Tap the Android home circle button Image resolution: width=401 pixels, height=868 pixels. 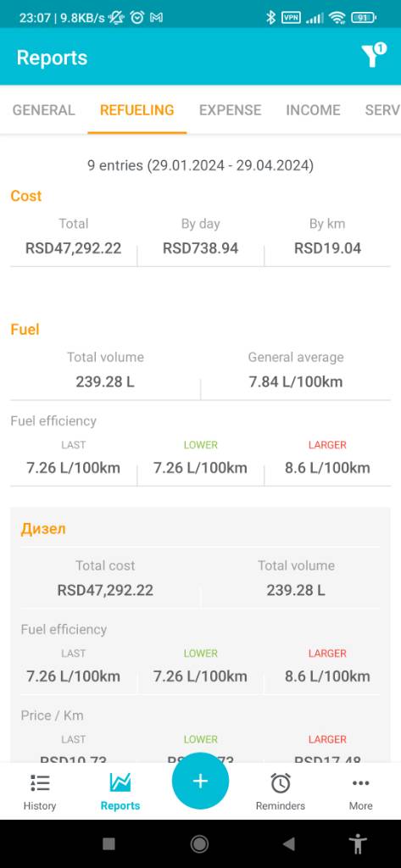pyautogui.click(x=199, y=843)
